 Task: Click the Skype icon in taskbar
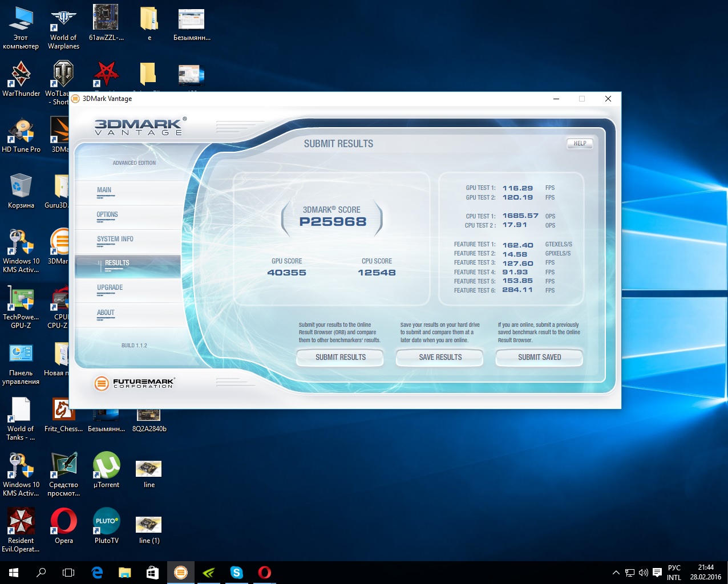tap(236, 573)
